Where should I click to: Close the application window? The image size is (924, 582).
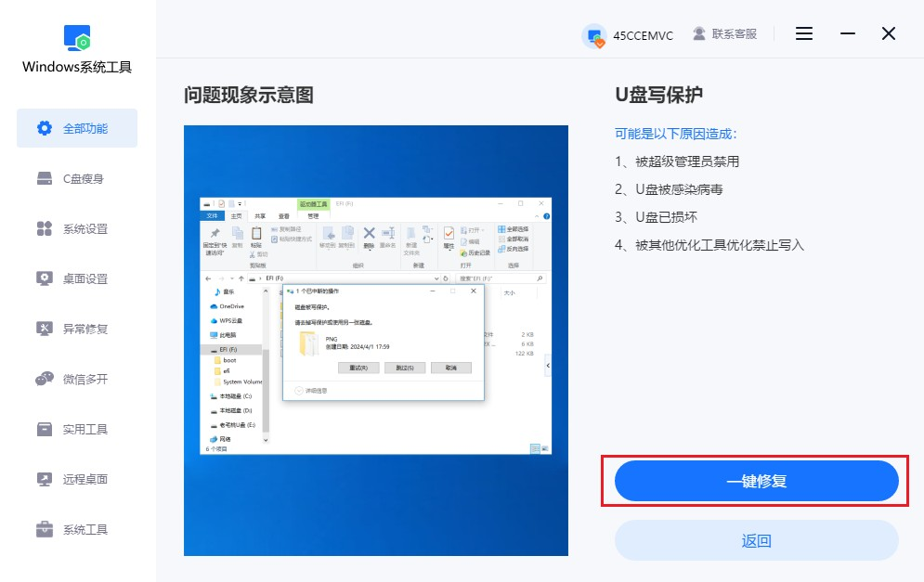point(888,33)
